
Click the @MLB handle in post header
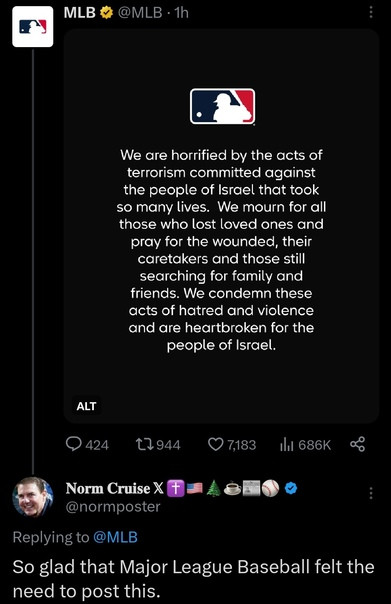tap(139, 13)
